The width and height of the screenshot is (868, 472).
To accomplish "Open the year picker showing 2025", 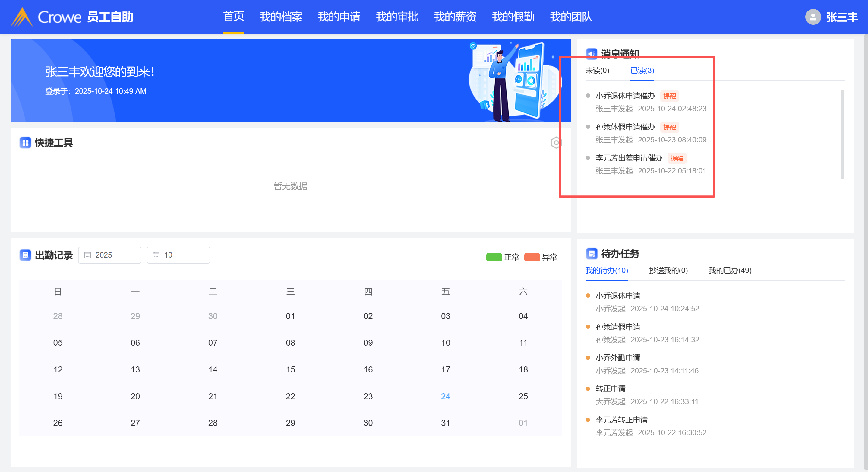I will point(110,255).
